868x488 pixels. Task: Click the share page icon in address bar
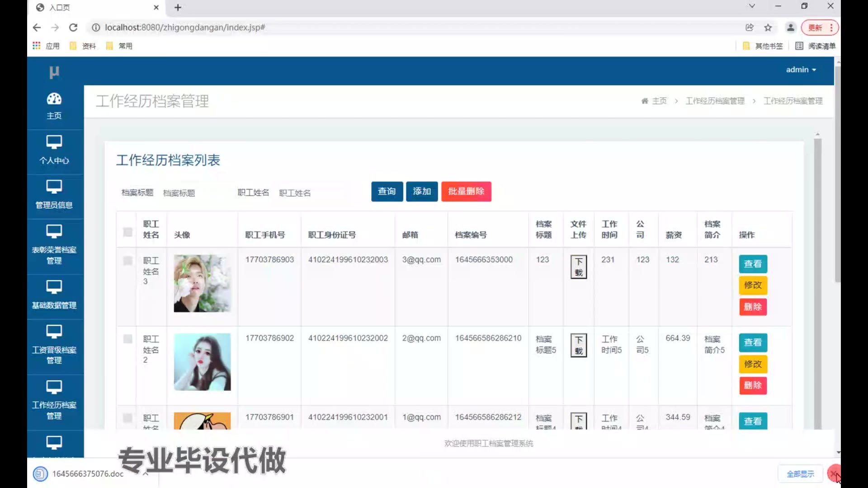[x=750, y=28]
